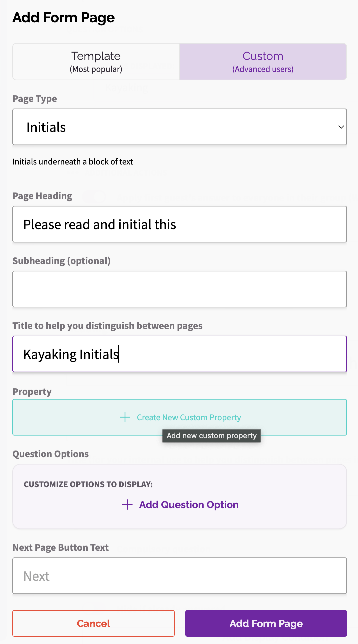
Task: Click the Cancel button
Action: coord(93,623)
